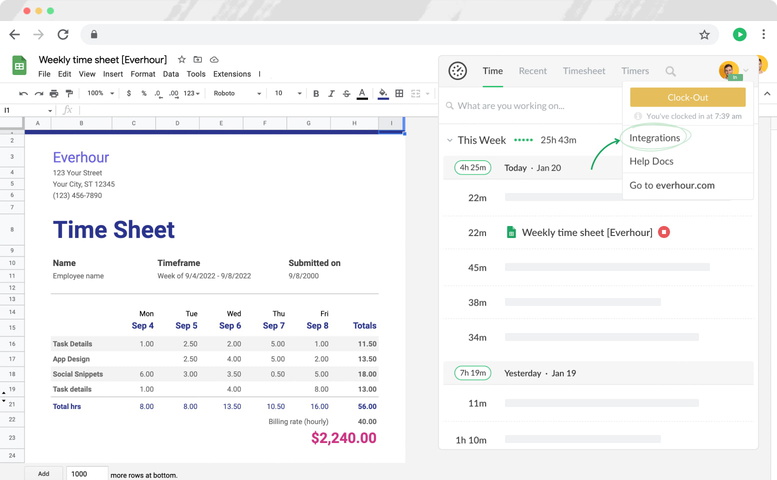Reload the browser page
777x480 pixels.
coord(62,34)
